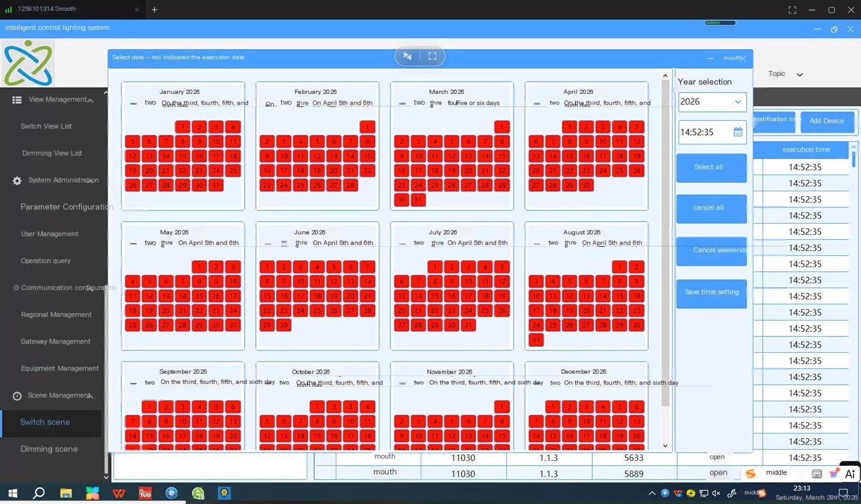Toggle June 30 execution date

click(284, 325)
